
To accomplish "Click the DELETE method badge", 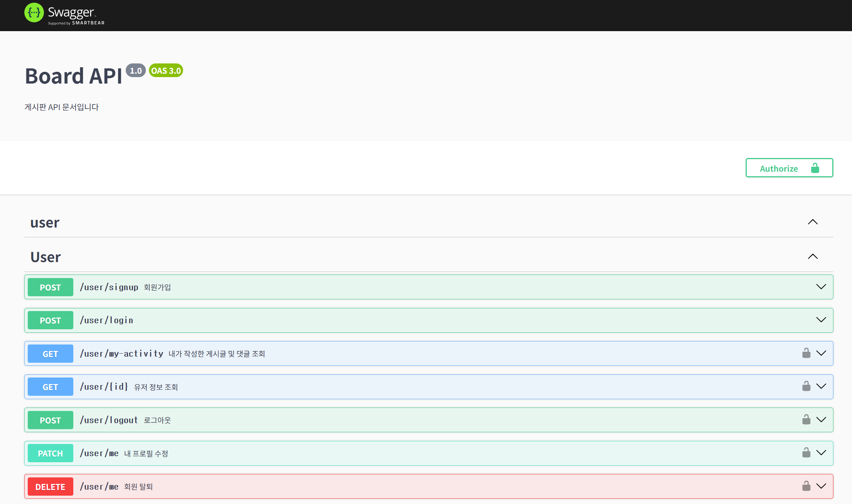I will [51, 487].
